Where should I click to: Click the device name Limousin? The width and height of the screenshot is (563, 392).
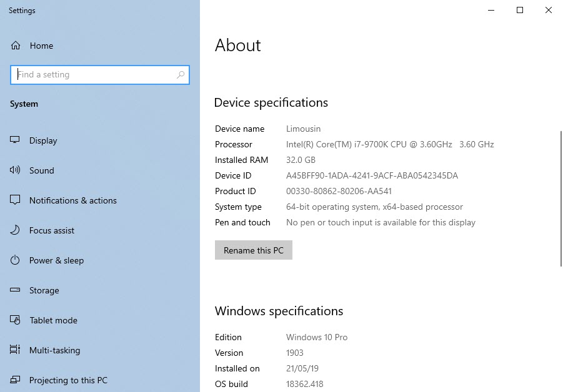click(304, 129)
